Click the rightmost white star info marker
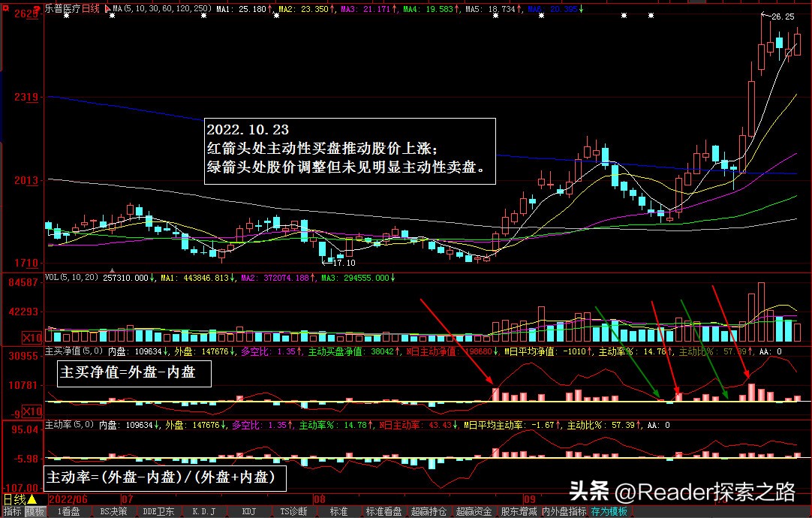Screen dimensions: 812x518 (651, 16)
